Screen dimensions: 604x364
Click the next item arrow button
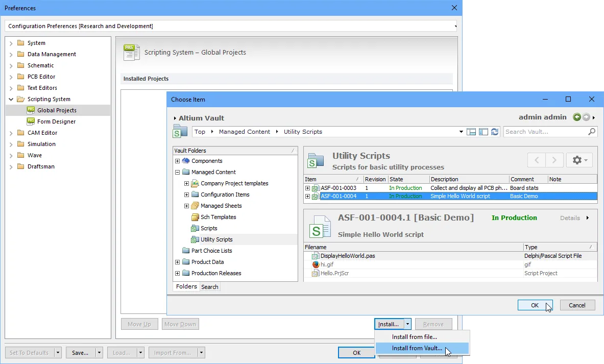pyautogui.click(x=554, y=160)
